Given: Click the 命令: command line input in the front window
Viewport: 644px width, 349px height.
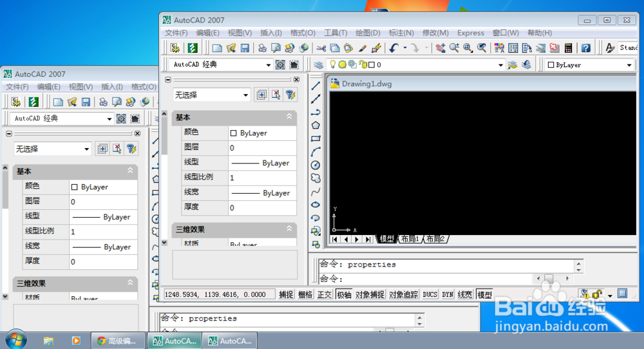Looking at the screenshot, I should point(427,279).
